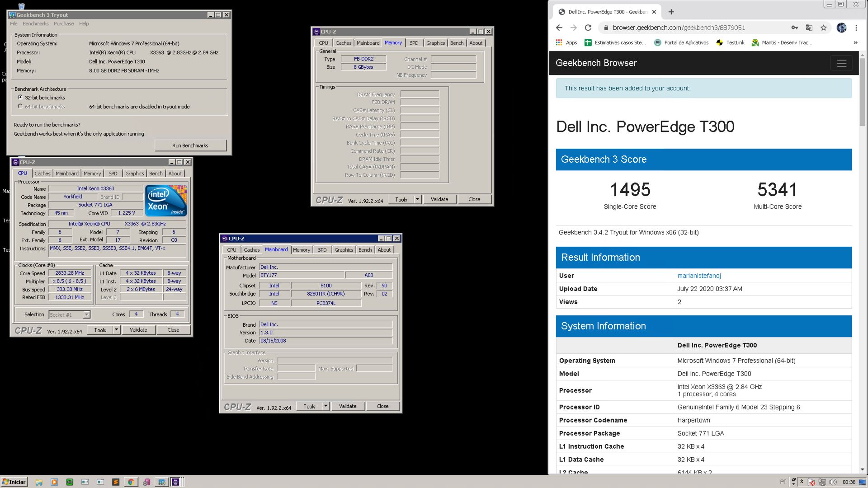
Task: Open the Socket #1 selection dropdown
Action: [x=86, y=314]
